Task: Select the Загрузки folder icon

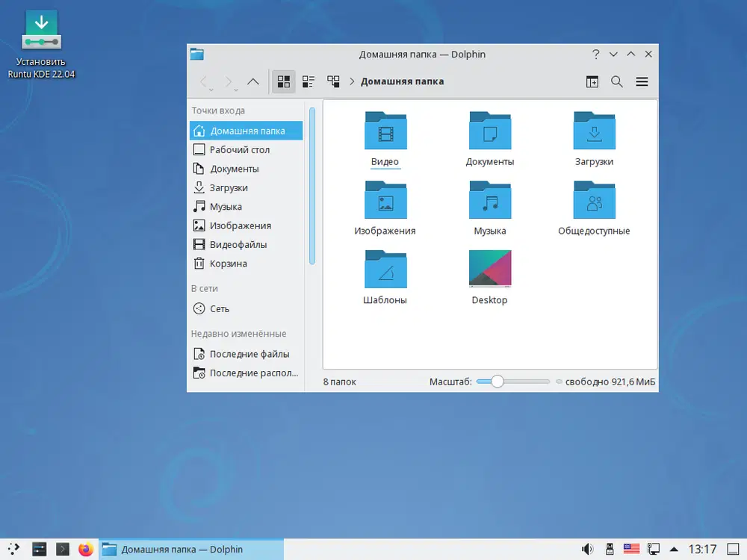Action: tap(594, 131)
